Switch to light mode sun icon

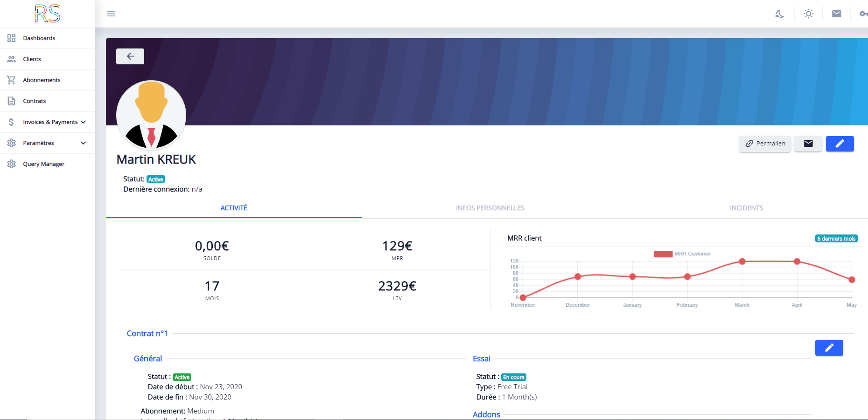pos(809,14)
